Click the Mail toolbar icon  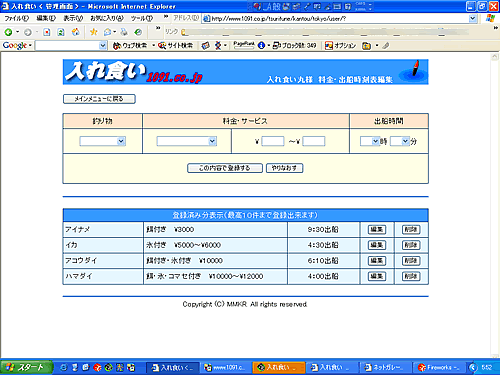(108, 32)
